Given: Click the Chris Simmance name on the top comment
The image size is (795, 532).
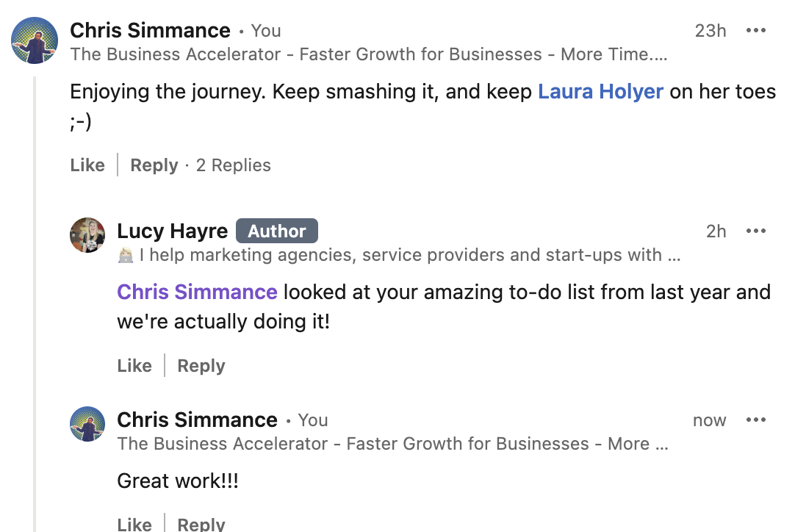Looking at the screenshot, I should tap(150, 31).
